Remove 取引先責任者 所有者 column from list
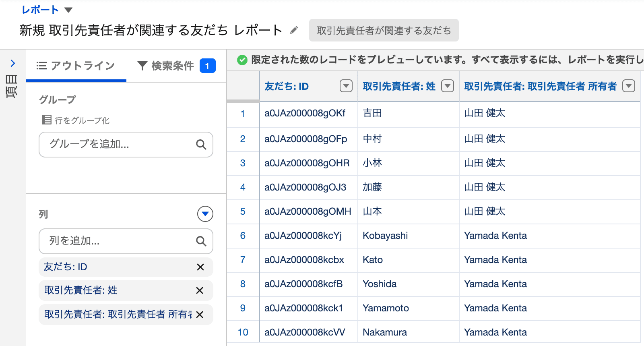Image resolution: width=644 pixels, height=346 pixels. click(x=200, y=315)
